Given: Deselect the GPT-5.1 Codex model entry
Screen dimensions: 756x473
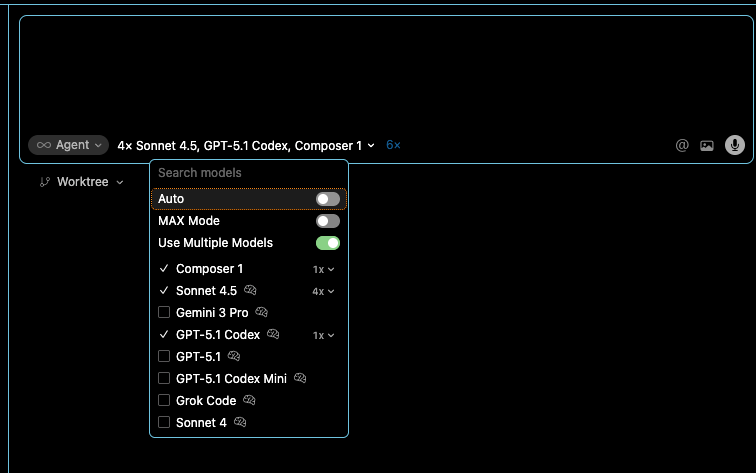Looking at the screenshot, I should pyautogui.click(x=217, y=335).
